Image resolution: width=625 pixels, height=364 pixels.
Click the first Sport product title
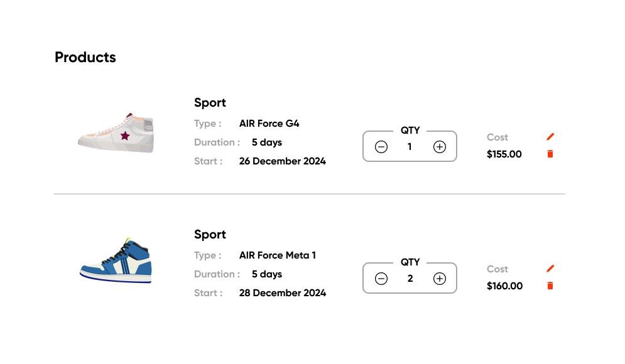(210, 103)
